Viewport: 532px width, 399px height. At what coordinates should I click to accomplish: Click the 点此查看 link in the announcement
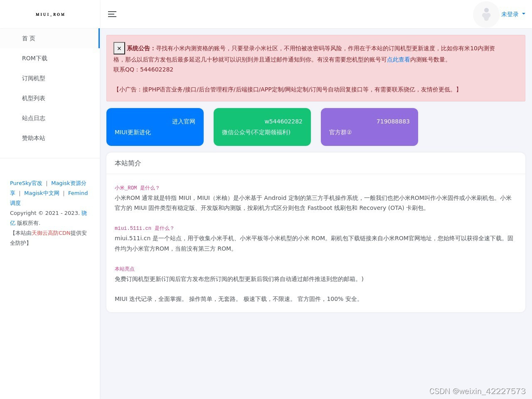pos(398,59)
